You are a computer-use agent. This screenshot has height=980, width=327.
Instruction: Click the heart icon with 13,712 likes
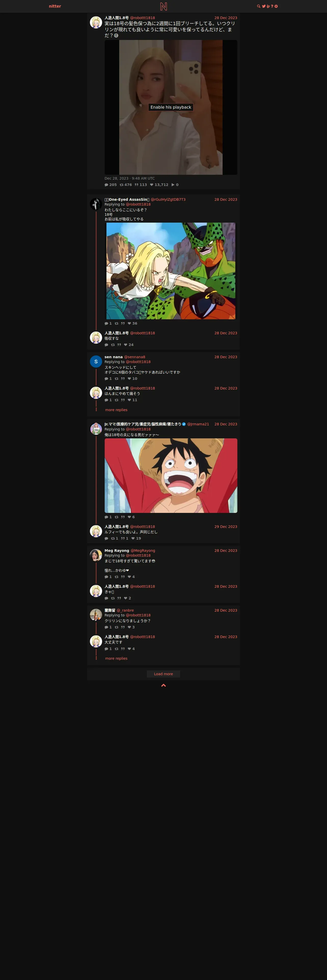click(x=152, y=185)
